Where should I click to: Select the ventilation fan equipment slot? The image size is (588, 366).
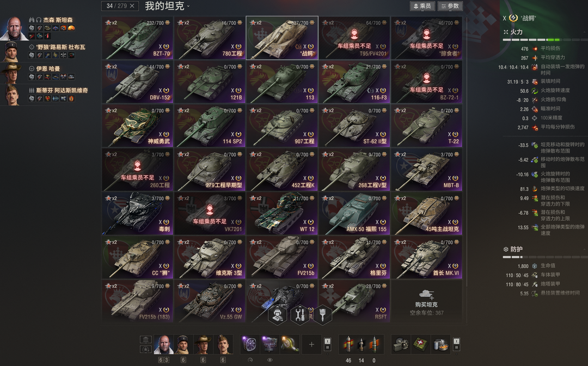pyautogui.click(x=250, y=344)
